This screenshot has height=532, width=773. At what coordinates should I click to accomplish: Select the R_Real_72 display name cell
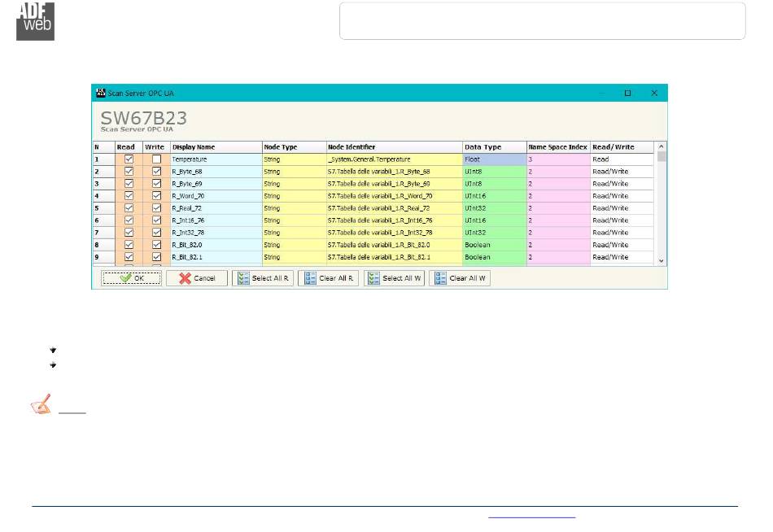click(x=216, y=208)
